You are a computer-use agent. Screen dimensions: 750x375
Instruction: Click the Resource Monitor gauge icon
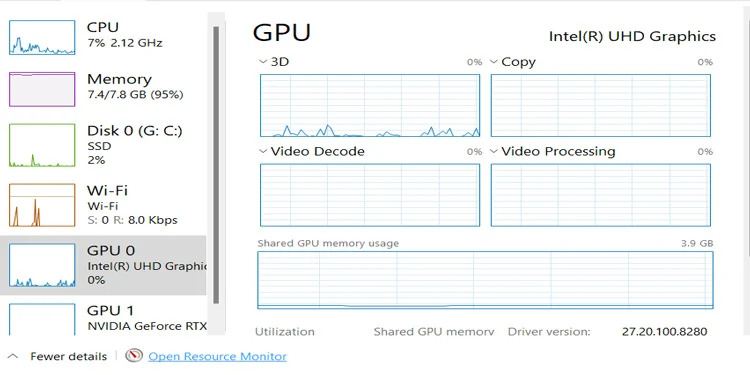(134, 356)
